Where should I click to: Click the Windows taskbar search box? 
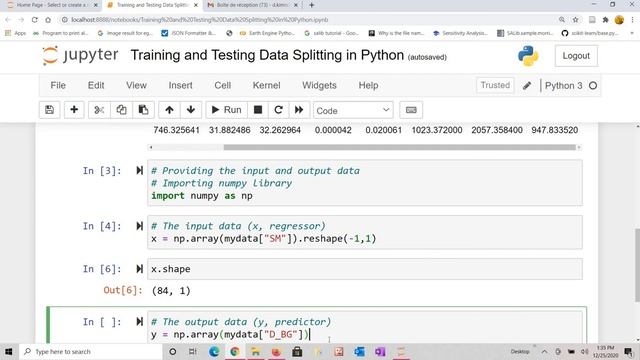click(x=91, y=351)
